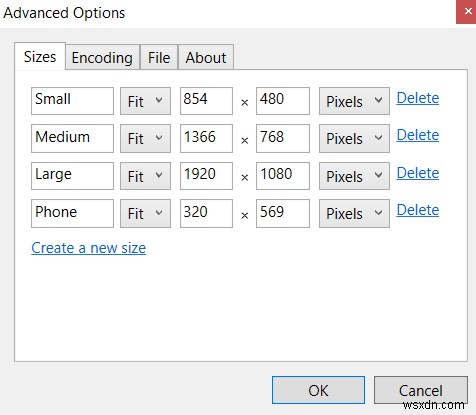Delete the Medium size preset
Viewport: 476px width, 415px height.
[x=418, y=135]
